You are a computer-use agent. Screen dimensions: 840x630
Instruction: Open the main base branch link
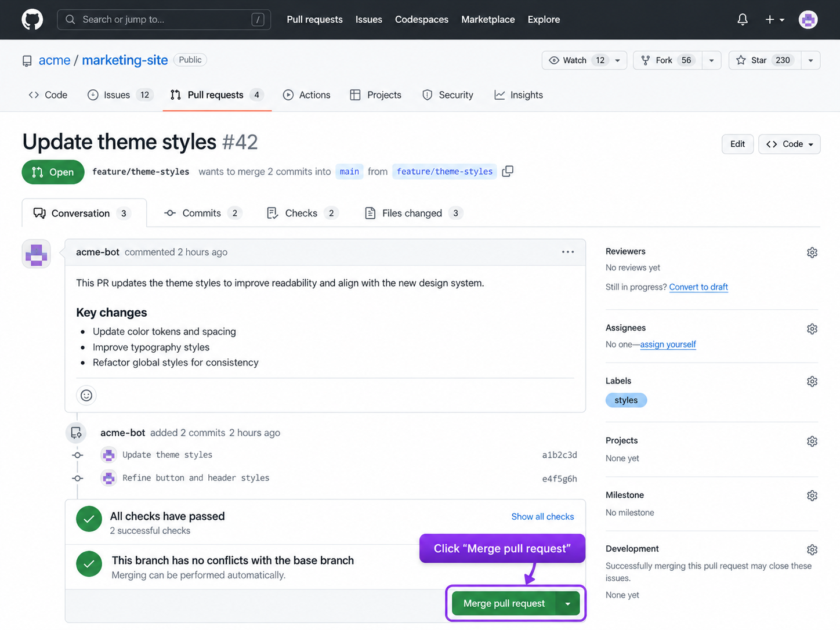349,172
